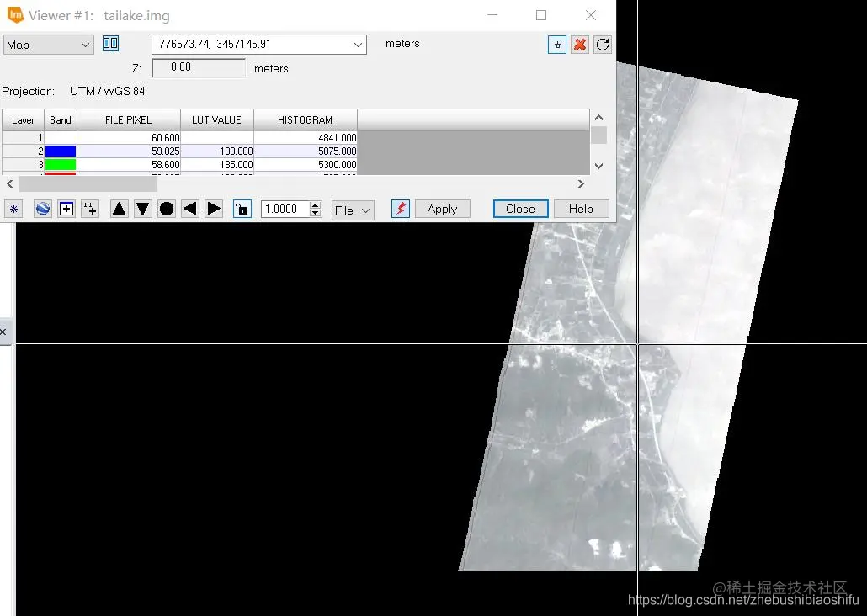
Task: Click the vertical scrollbar thumb of the table
Action: pos(598,135)
